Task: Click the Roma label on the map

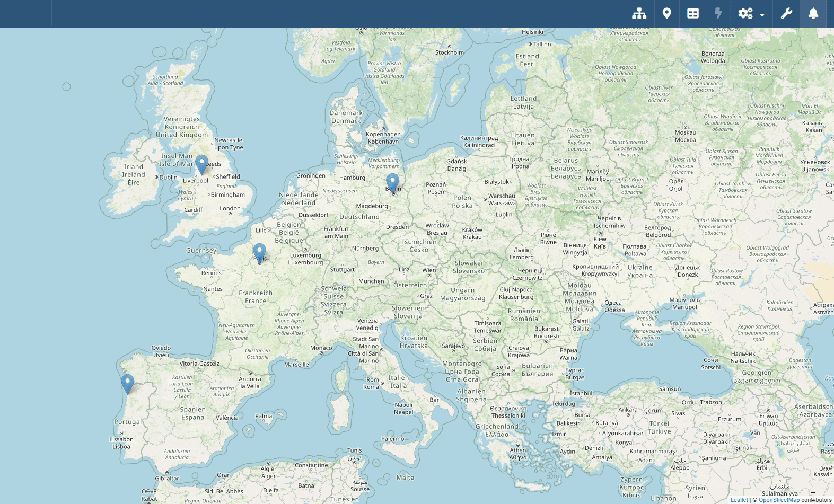Action: pos(371,387)
